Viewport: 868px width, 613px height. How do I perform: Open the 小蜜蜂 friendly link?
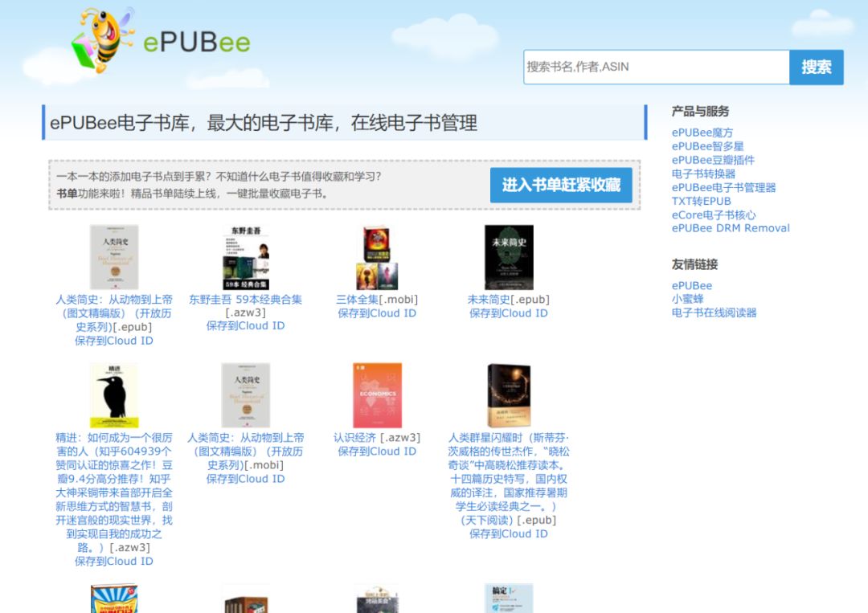click(689, 298)
